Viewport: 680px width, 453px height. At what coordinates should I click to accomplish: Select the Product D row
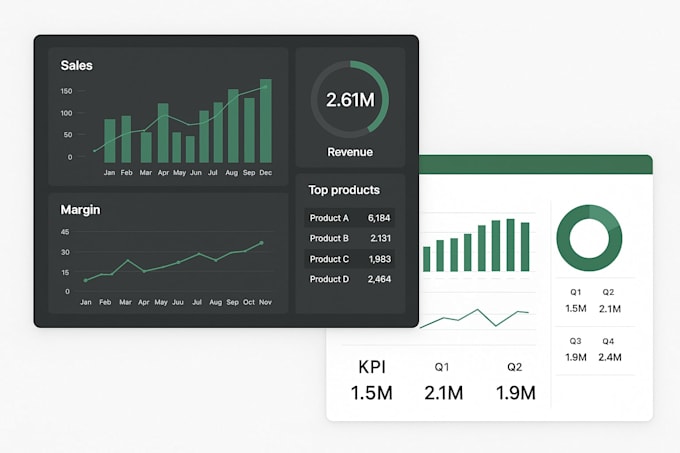pyautogui.click(x=350, y=279)
